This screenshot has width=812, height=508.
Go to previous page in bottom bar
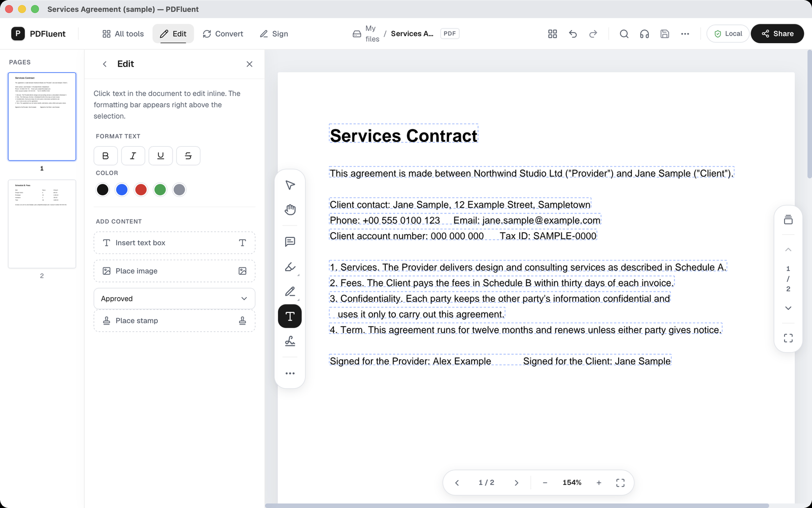tap(457, 483)
